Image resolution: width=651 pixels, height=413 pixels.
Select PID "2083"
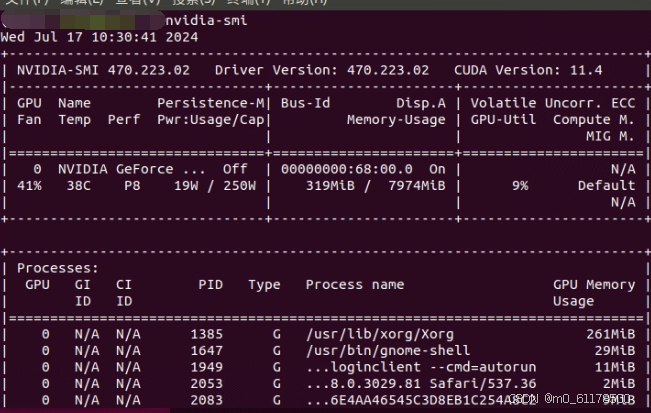[206, 400]
